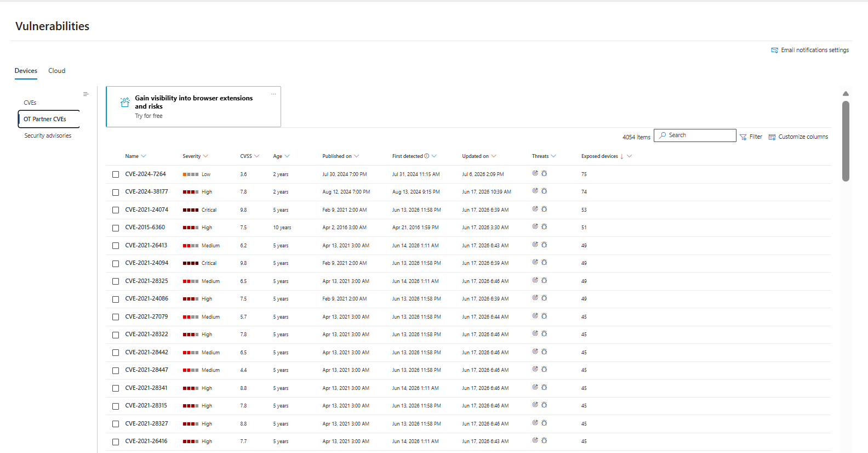Click threat insights icon for CVE-2024-7264

coord(535,173)
